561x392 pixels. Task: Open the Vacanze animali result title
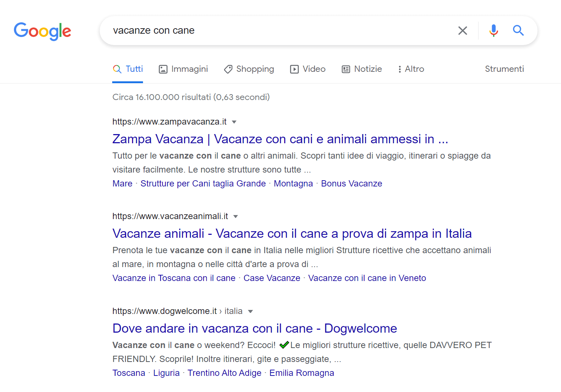pos(292,233)
